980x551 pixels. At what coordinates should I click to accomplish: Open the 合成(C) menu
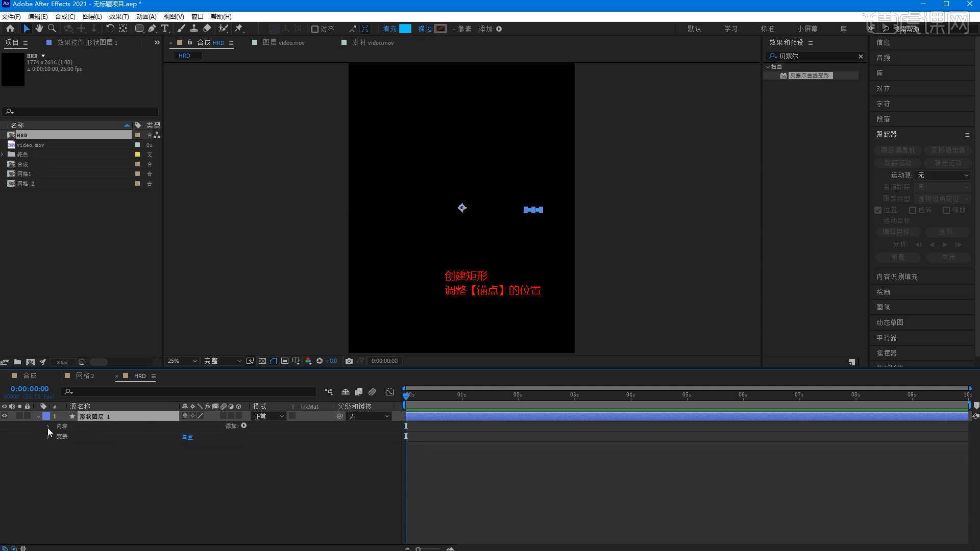pyautogui.click(x=65, y=16)
